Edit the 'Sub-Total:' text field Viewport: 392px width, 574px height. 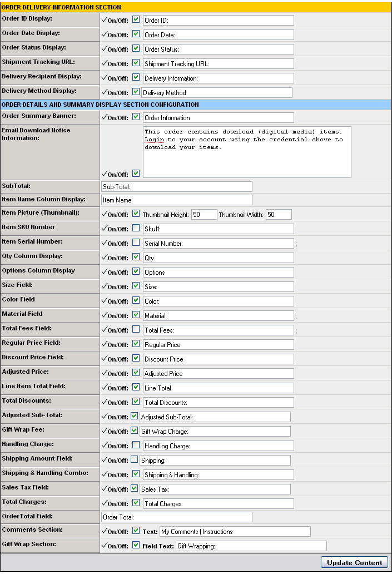(176, 187)
